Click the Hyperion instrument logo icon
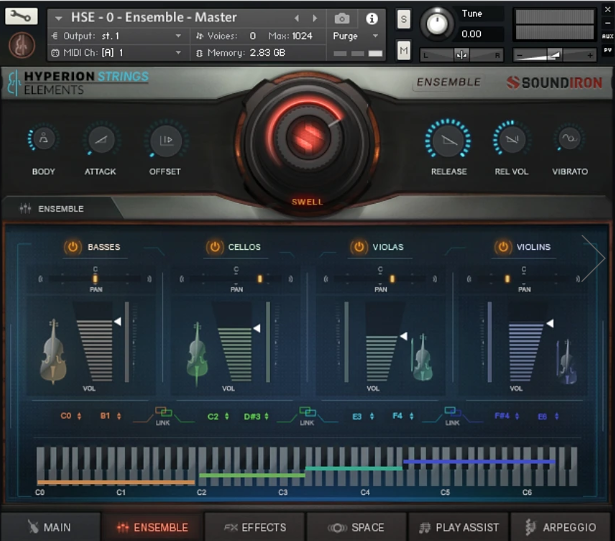 (x=22, y=46)
